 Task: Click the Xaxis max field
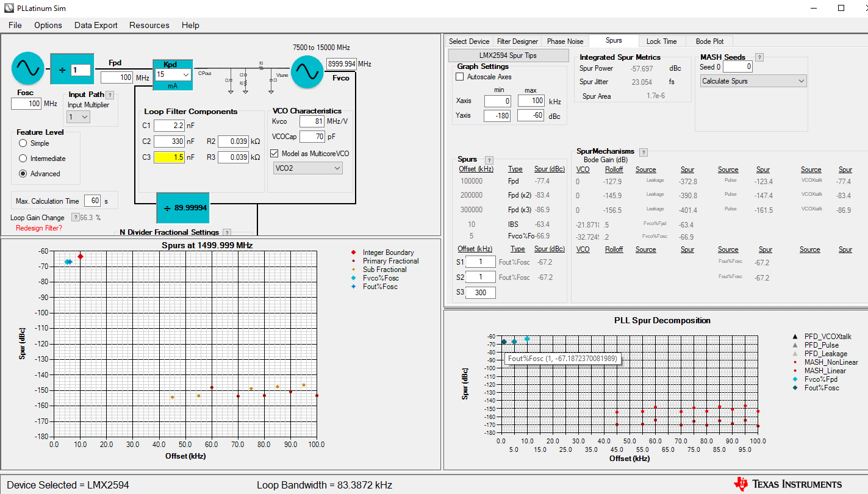[x=531, y=101]
